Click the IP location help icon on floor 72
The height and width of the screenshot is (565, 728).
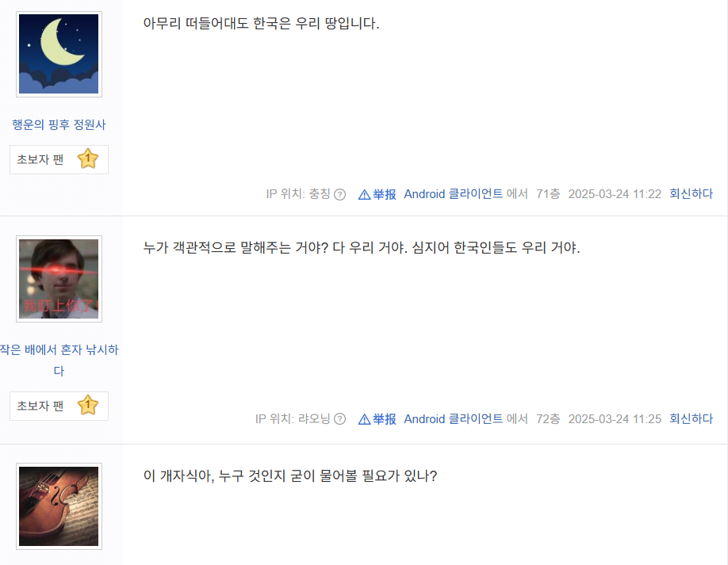pos(340,419)
